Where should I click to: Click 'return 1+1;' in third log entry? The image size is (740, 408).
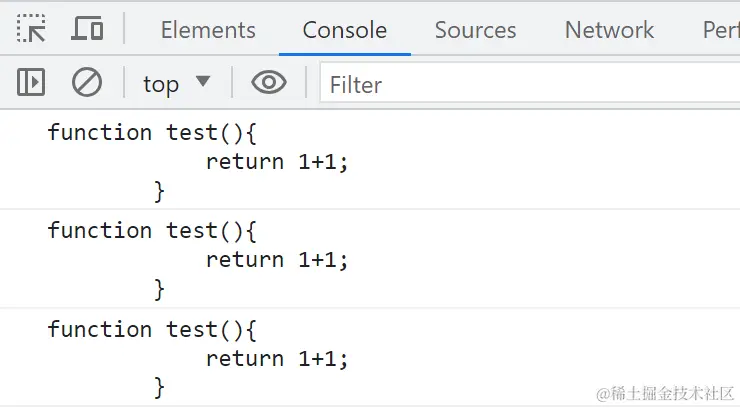tap(277, 358)
